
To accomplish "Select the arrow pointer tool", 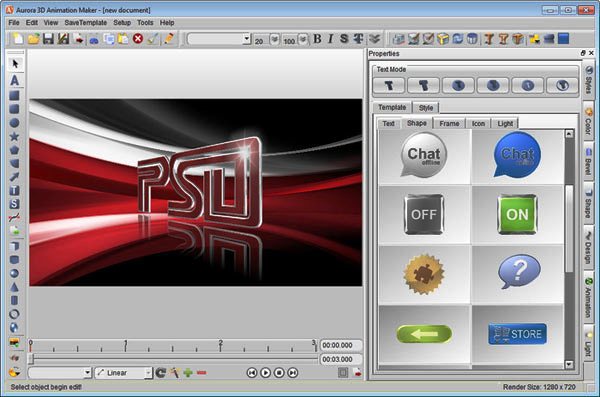I will point(15,64).
